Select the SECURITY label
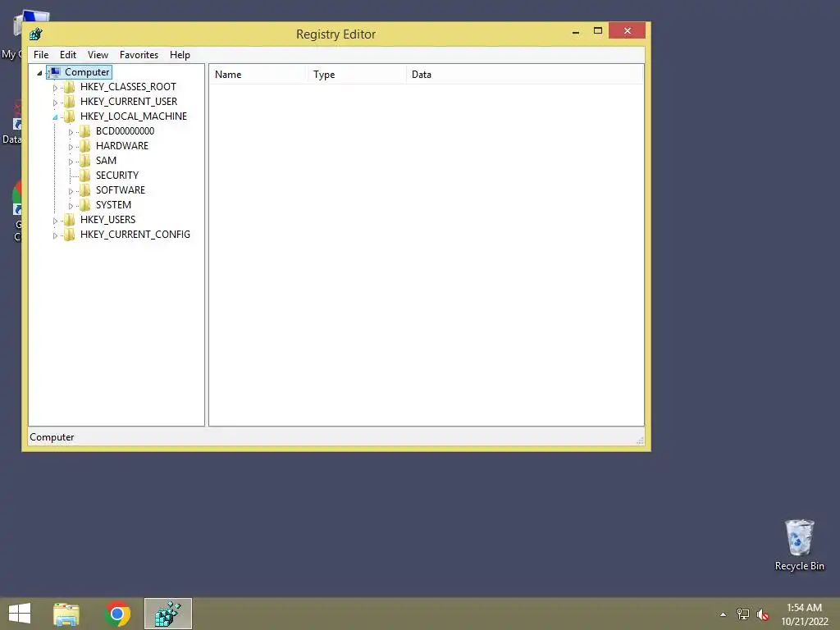 pos(116,176)
